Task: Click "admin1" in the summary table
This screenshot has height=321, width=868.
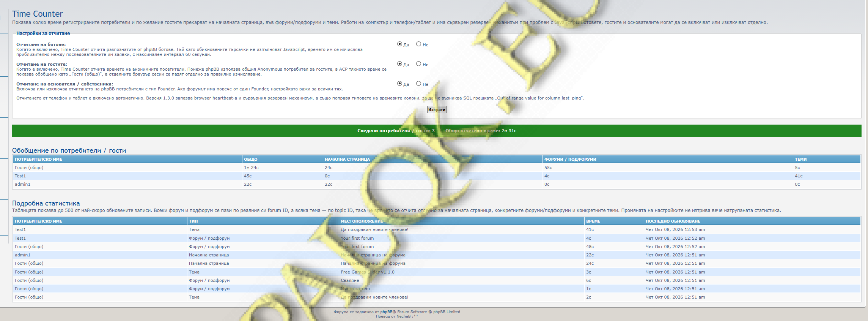Action: click(22, 184)
